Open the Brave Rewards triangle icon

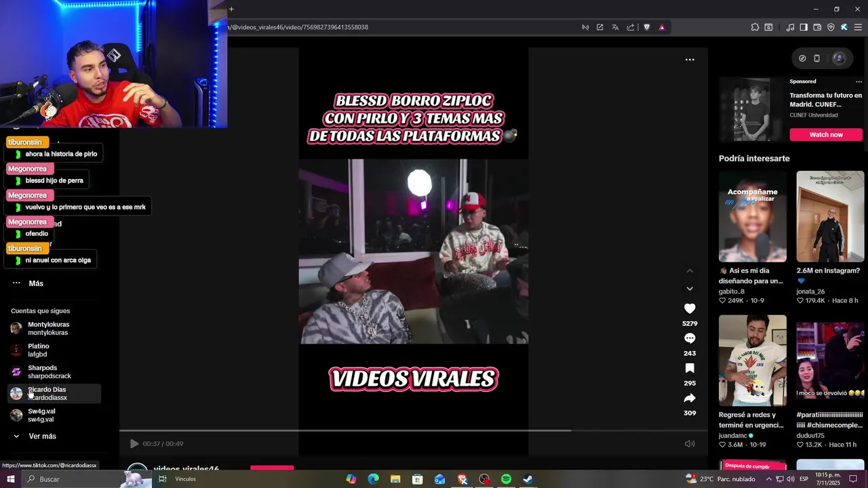point(662,27)
